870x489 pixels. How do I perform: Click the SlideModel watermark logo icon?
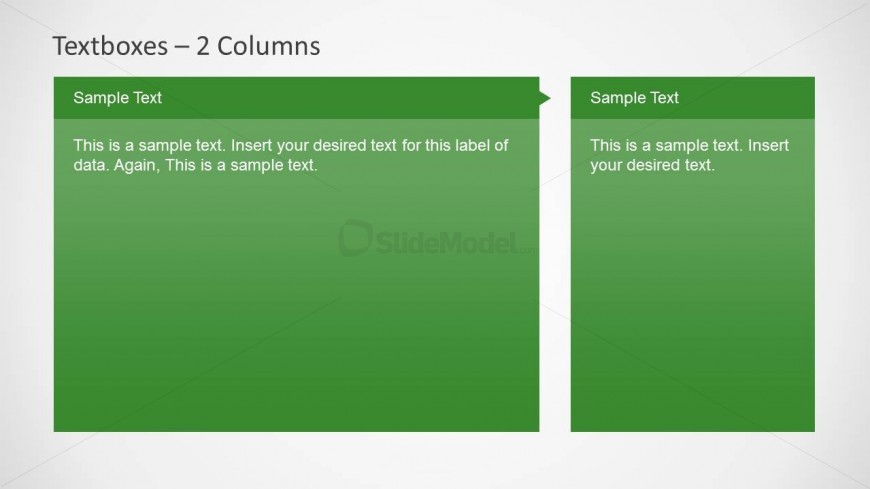point(354,238)
